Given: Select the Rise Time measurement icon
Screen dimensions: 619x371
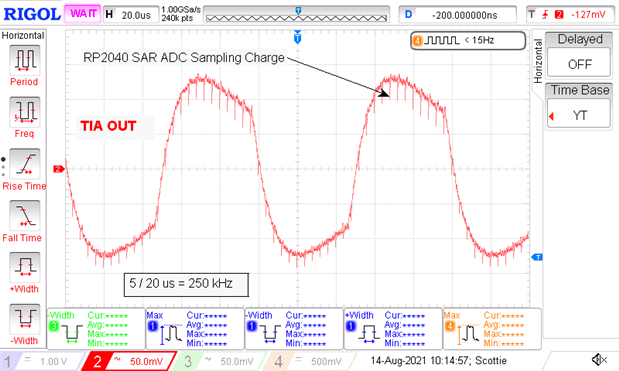Looking at the screenshot, I should pos(24,164).
